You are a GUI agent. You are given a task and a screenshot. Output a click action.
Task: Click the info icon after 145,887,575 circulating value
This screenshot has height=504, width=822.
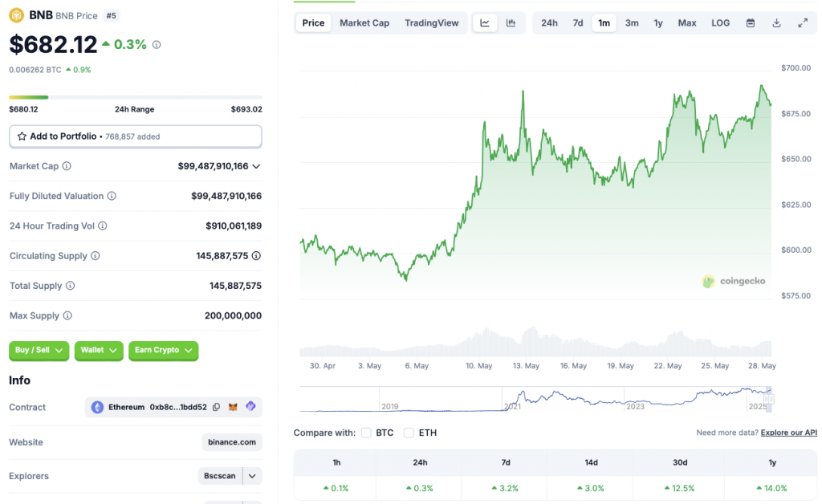pyautogui.click(x=256, y=256)
